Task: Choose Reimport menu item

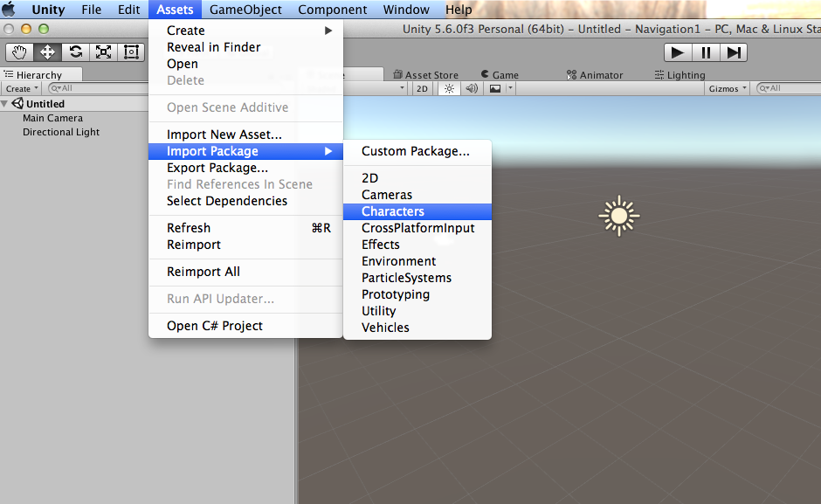Action: (245, 245)
